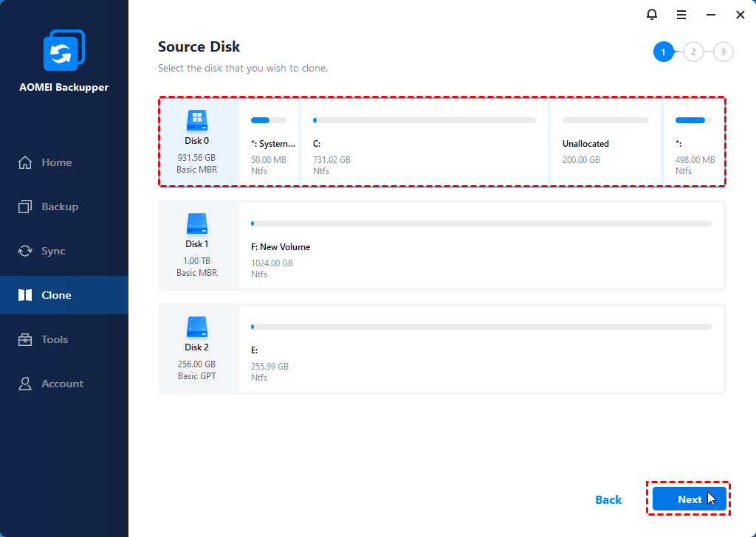Click the Tools toolbox icon
This screenshot has height=537, width=756.
point(26,339)
